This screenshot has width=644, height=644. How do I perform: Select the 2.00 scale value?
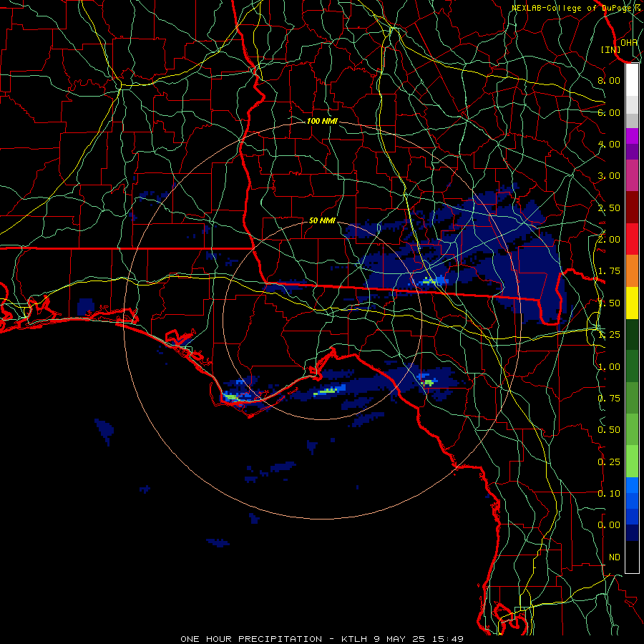coord(609,240)
